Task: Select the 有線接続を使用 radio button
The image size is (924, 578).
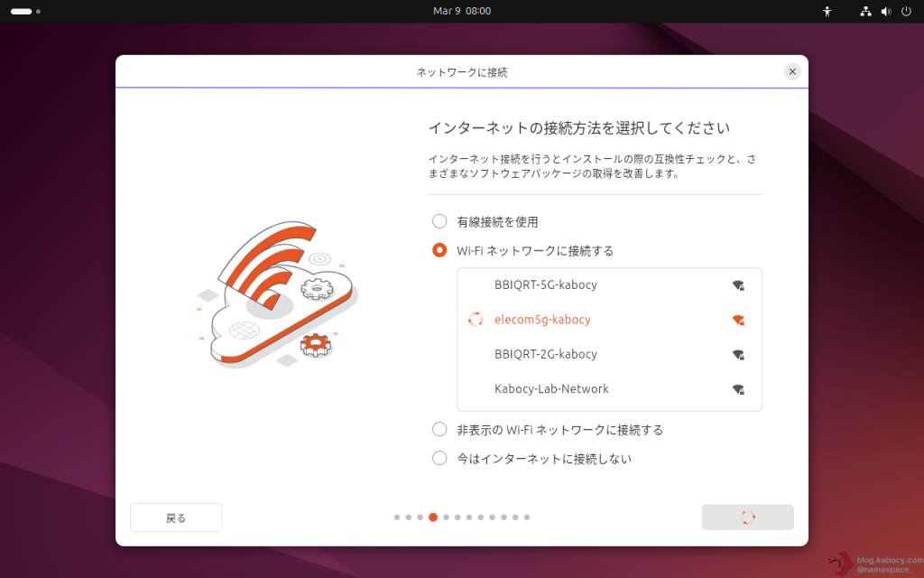Action: tap(439, 221)
